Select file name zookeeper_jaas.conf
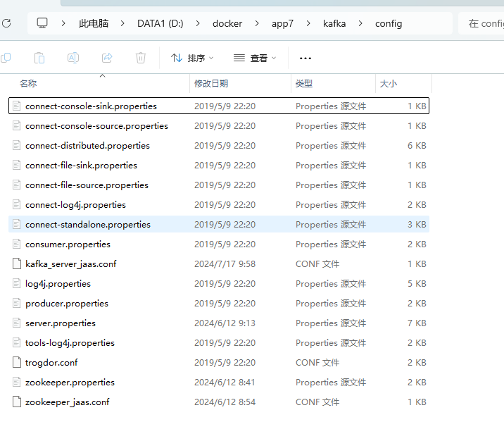Image resolution: width=504 pixels, height=422 pixels. click(x=67, y=402)
